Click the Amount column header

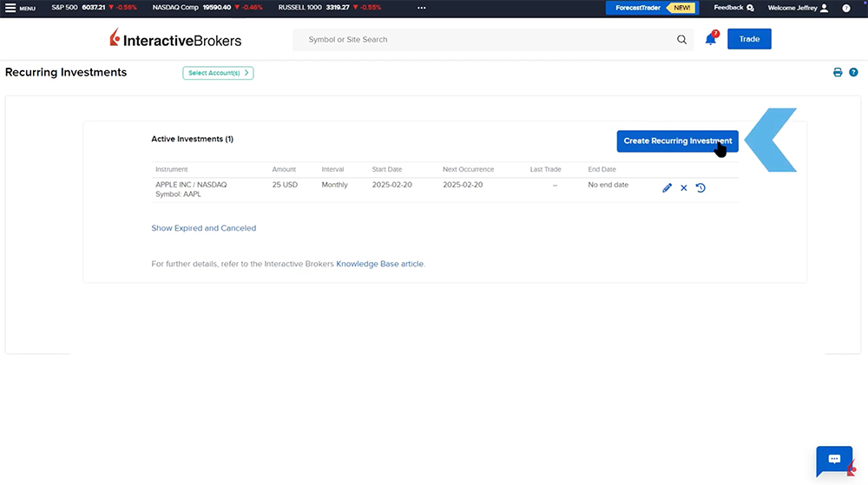pos(284,169)
